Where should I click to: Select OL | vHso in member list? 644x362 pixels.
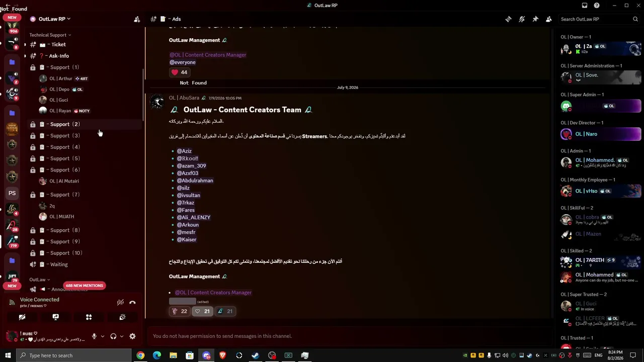click(x=601, y=191)
